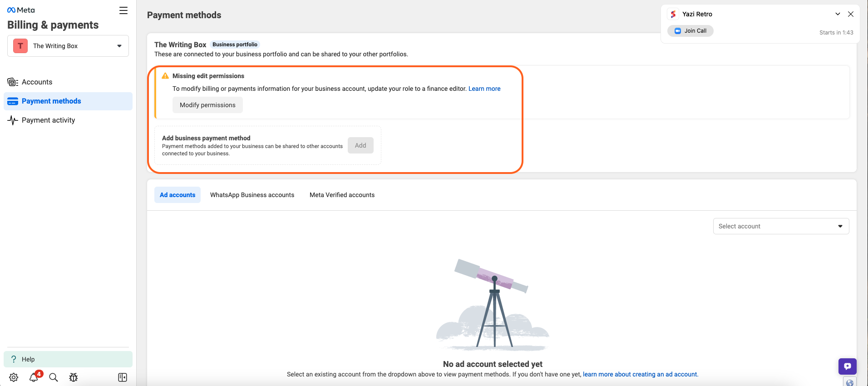Expand The Writing Box portfolio dropdown
This screenshot has height=386, width=868.
[68, 46]
